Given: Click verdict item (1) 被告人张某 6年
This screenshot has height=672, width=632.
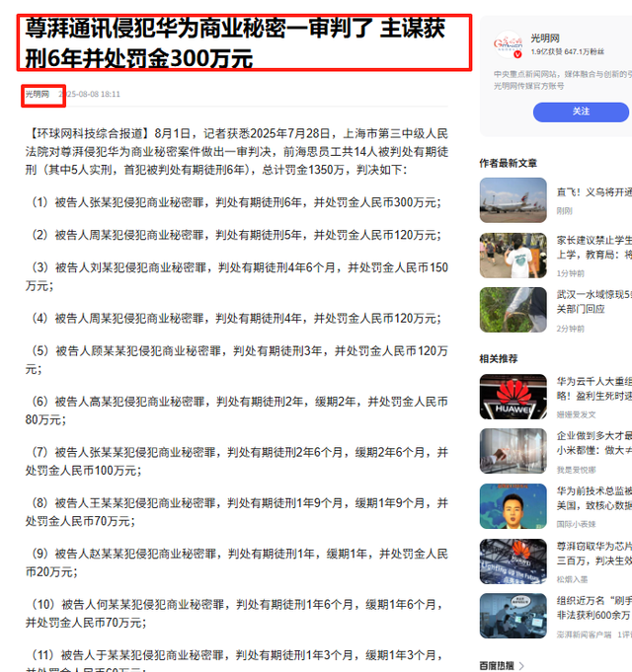Looking at the screenshot, I should (233, 202).
